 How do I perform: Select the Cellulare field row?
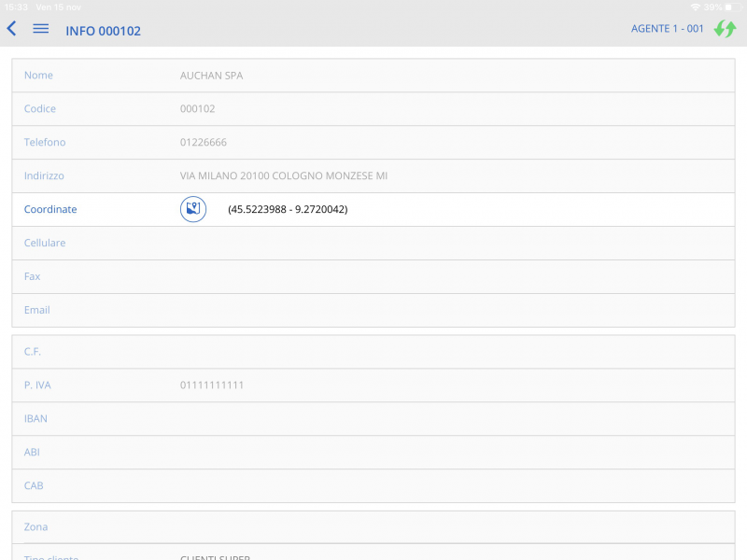tap(373, 244)
